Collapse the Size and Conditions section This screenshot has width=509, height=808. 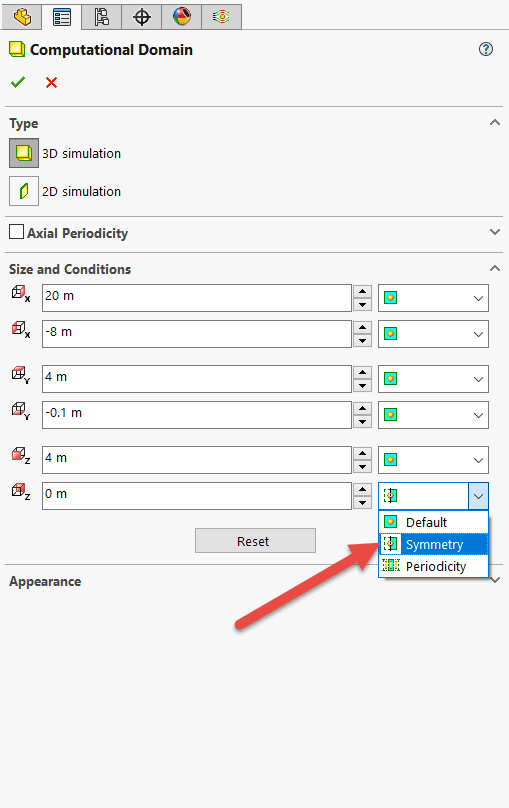click(x=495, y=268)
